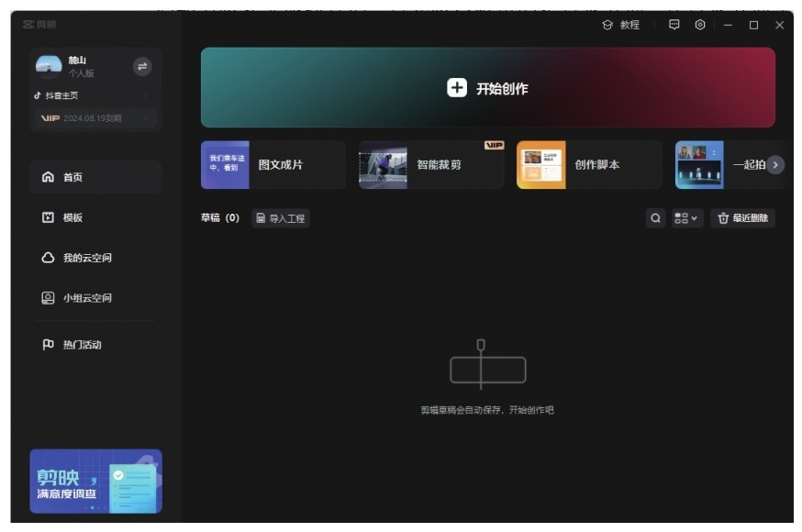This screenshot has width=802, height=532.
Task: Click the 个人版 personal edition label
Action: [82, 73]
